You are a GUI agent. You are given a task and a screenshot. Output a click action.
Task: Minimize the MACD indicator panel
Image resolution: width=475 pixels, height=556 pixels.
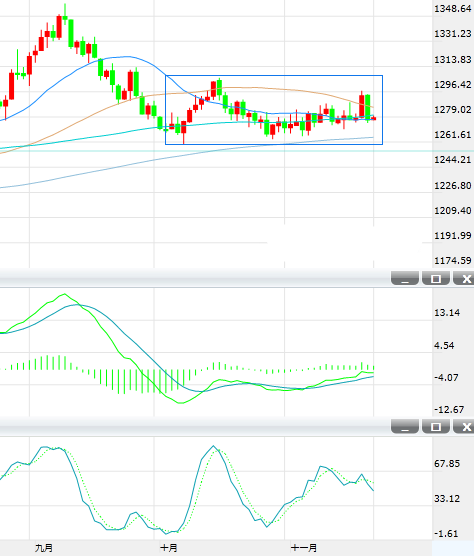[405, 278]
